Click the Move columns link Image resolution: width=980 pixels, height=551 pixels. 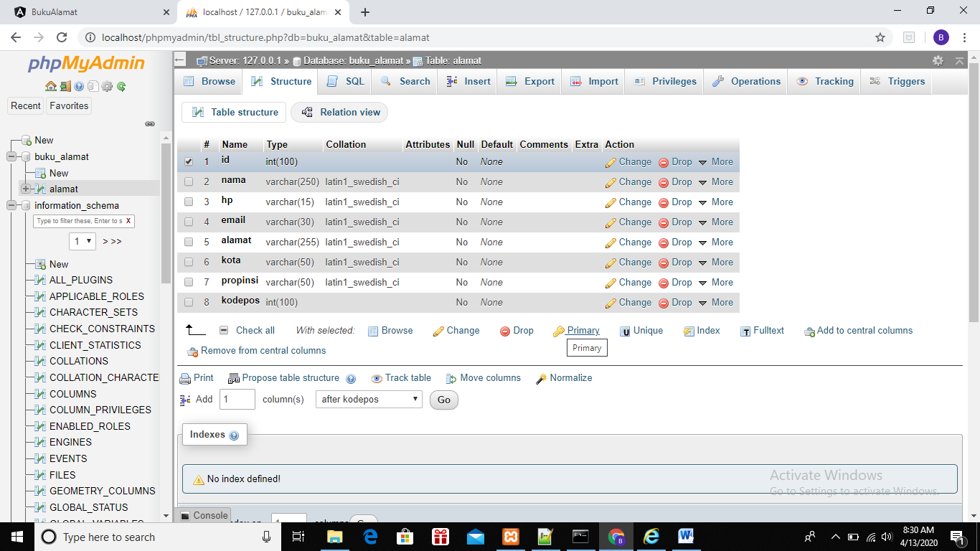[483, 378]
